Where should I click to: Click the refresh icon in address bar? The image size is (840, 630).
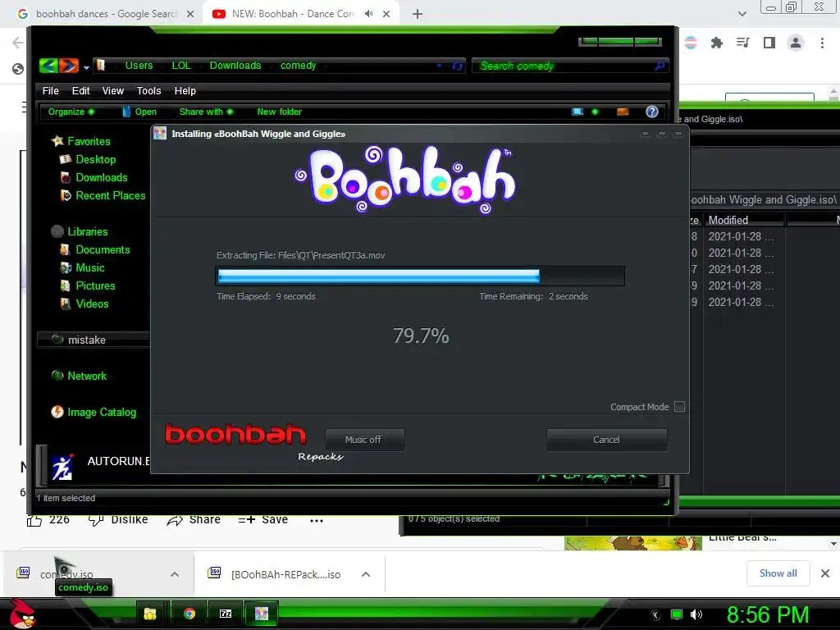tap(457, 66)
